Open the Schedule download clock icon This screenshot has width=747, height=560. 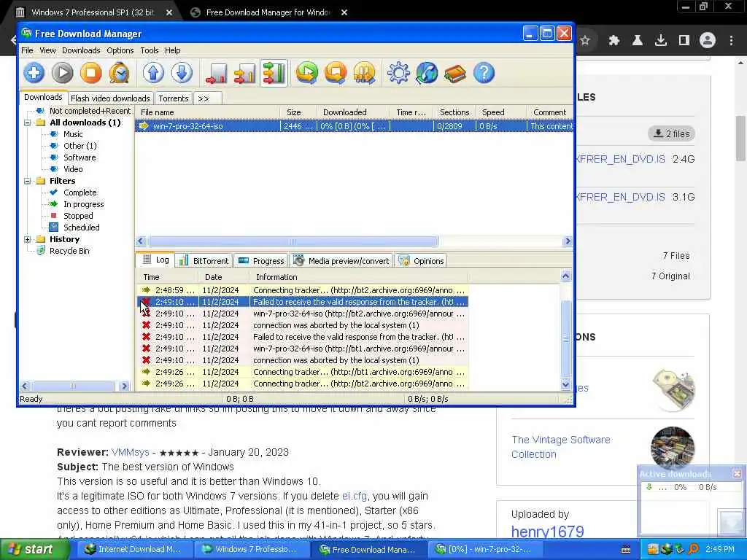119,73
